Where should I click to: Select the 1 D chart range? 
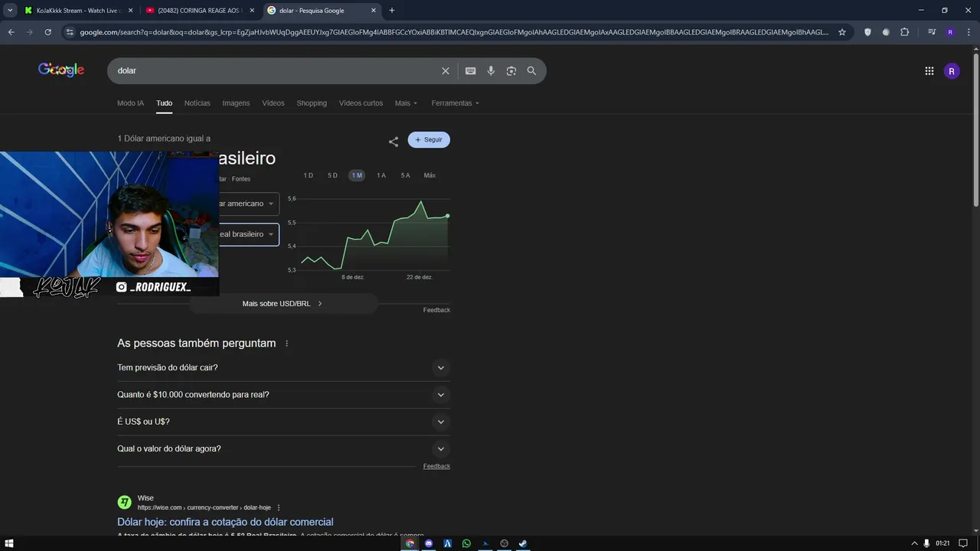308,175
